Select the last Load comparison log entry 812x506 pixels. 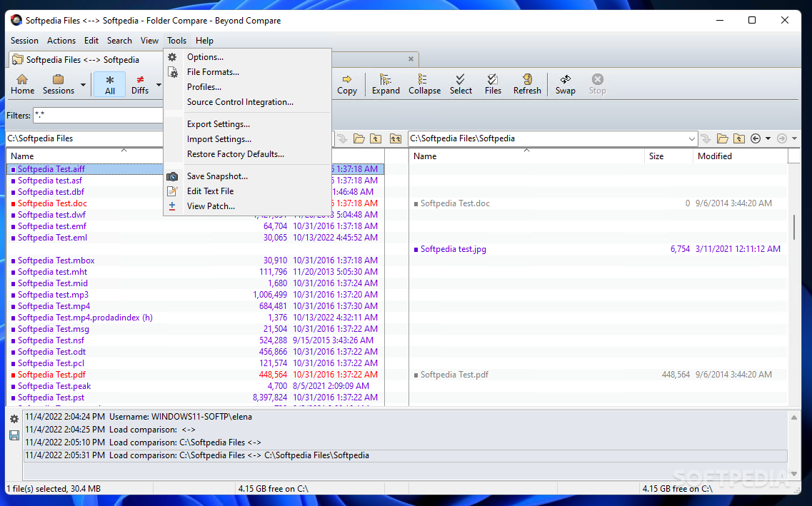coord(406,455)
